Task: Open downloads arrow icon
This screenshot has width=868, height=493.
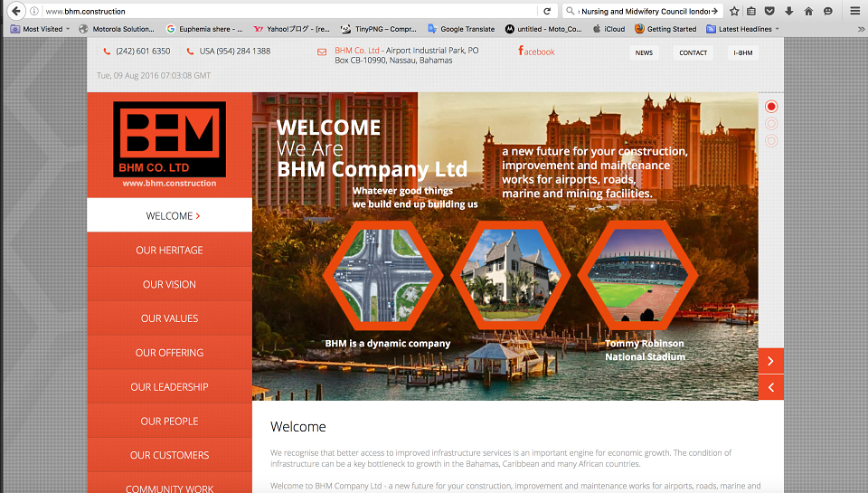Action: 789,11
